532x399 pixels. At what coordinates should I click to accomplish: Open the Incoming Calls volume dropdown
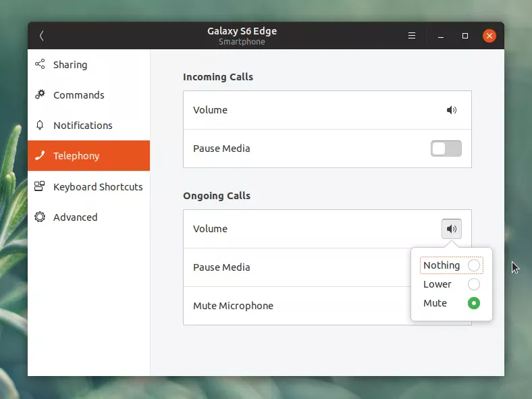coord(452,110)
